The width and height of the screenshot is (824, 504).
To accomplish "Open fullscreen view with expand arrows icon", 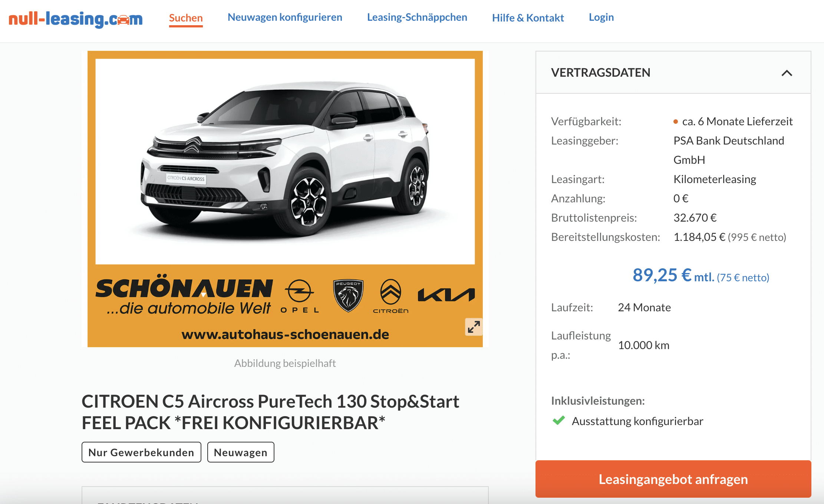I will coord(474,327).
